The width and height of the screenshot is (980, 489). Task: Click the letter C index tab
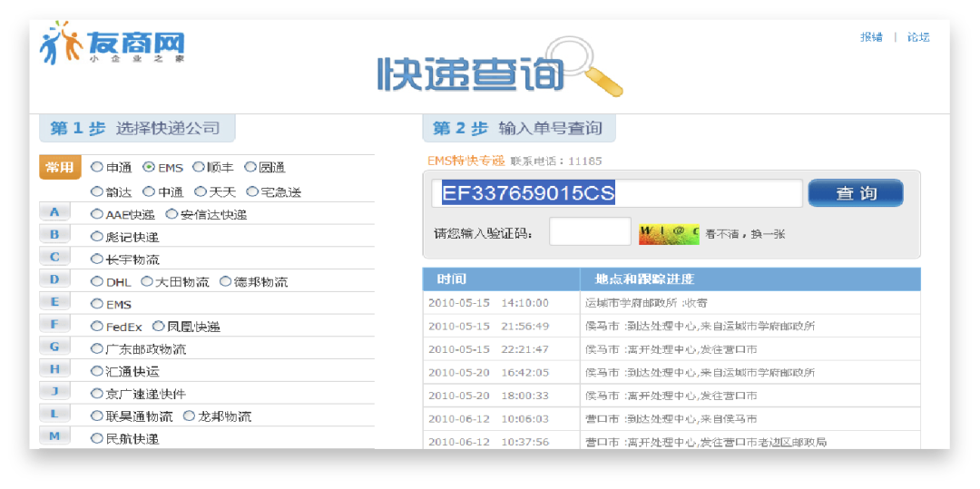(54, 257)
